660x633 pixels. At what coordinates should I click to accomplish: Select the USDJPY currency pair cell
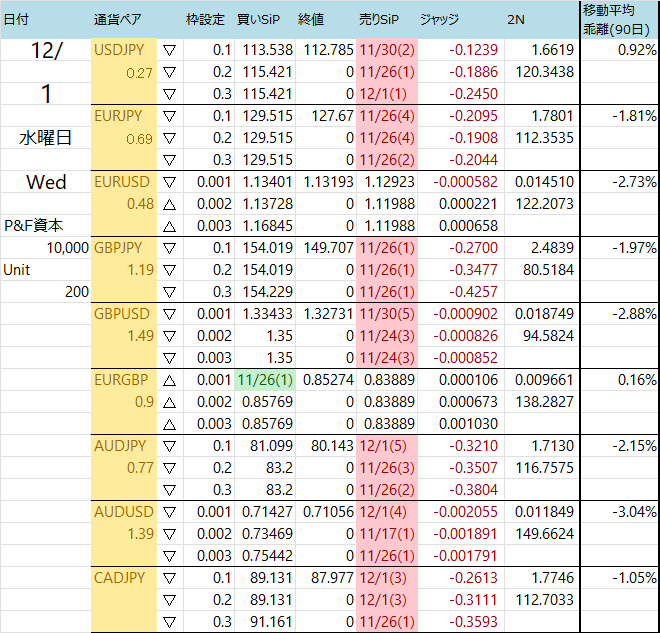[119, 50]
